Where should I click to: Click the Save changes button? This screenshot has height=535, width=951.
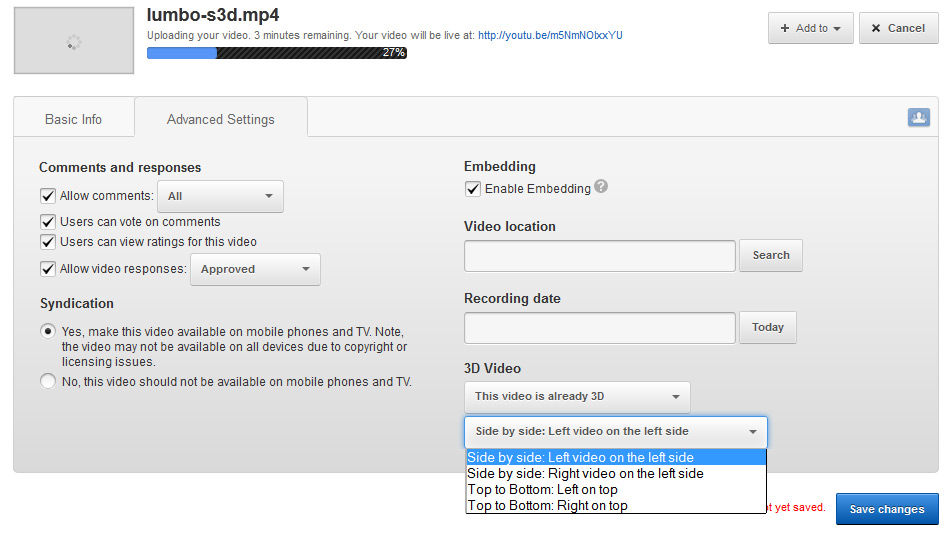887,509
